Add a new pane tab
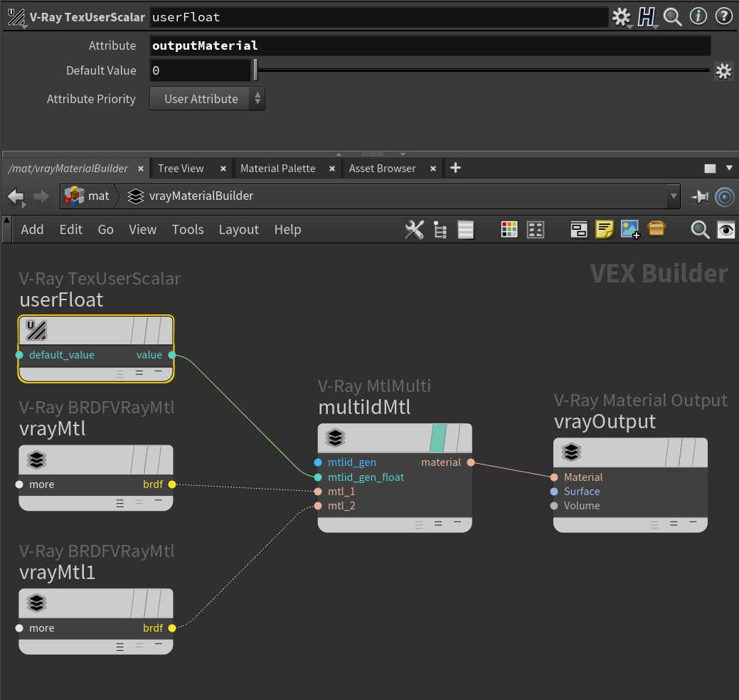The height and width of the screenshot is (700, 739). tap(455, 168)
